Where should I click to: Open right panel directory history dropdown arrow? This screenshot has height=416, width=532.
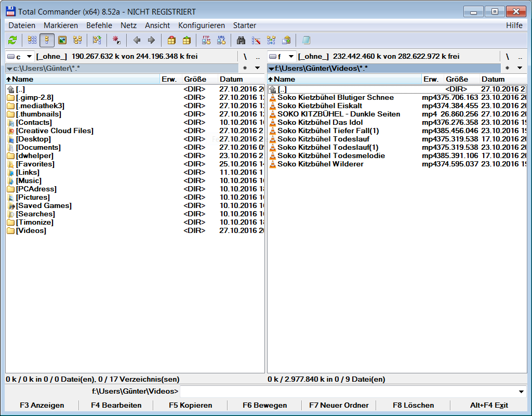520,68
